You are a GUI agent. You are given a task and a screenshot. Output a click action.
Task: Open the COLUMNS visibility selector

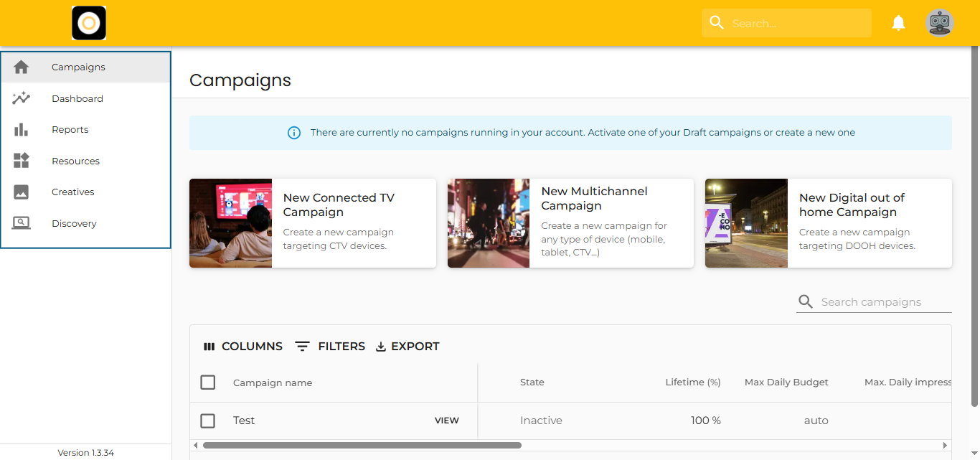(243, 346)
